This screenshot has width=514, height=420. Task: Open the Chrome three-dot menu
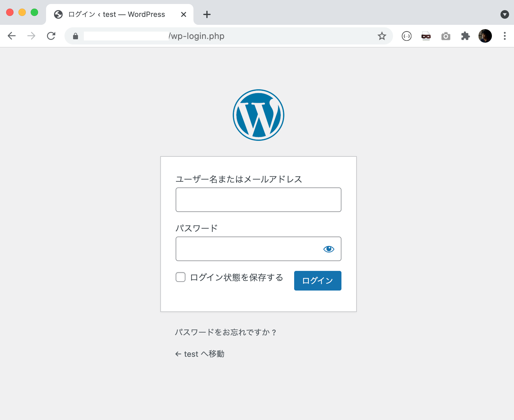504,36
